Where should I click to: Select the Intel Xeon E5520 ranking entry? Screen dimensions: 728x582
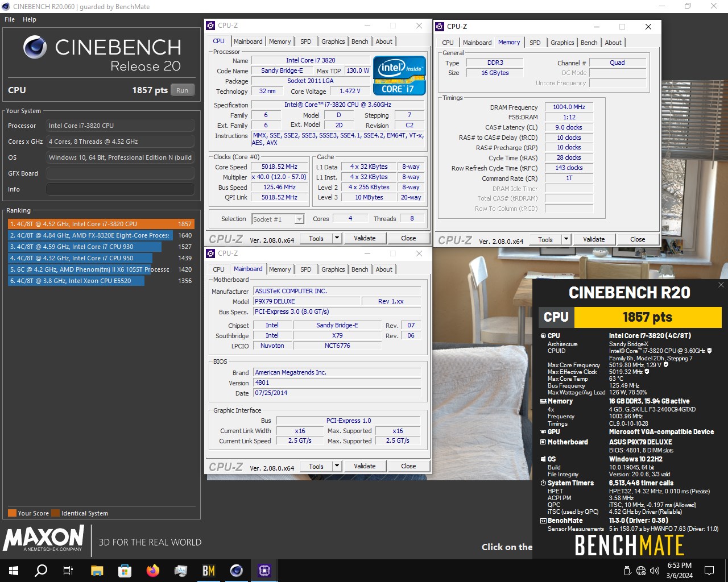pos(101,281)
